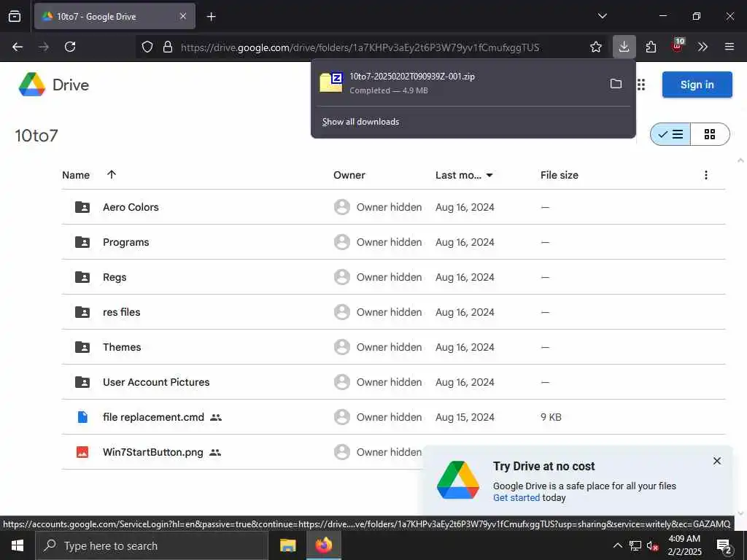
Task: Show downloaded zip in folder
Action: (x=616, y=84)
